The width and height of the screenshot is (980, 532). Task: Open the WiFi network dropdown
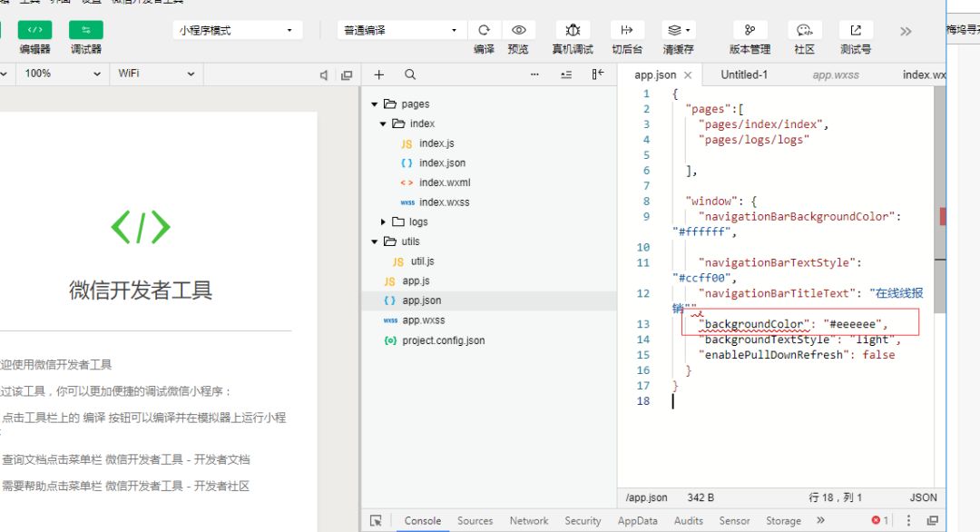point(156,74)
